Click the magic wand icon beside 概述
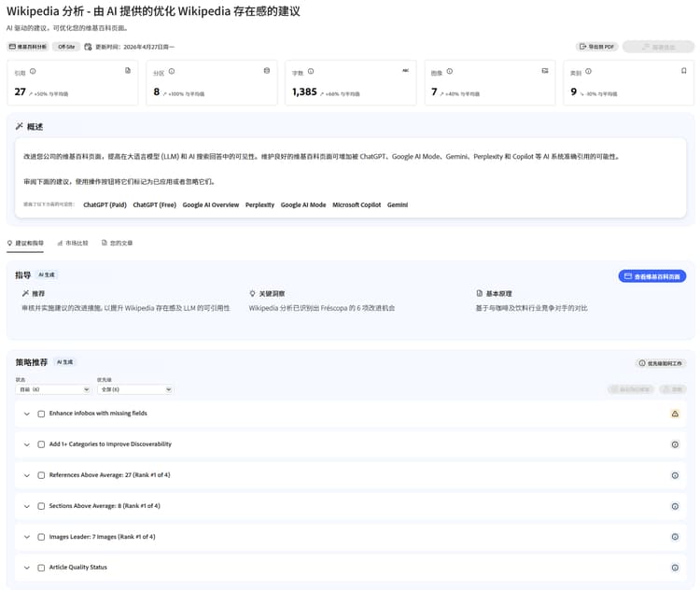Image resolution: width=700 pixels, height=591 pixels. pos(20,126)
